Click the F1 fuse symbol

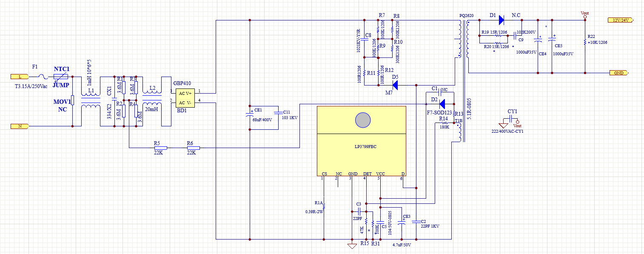[42, 77]
